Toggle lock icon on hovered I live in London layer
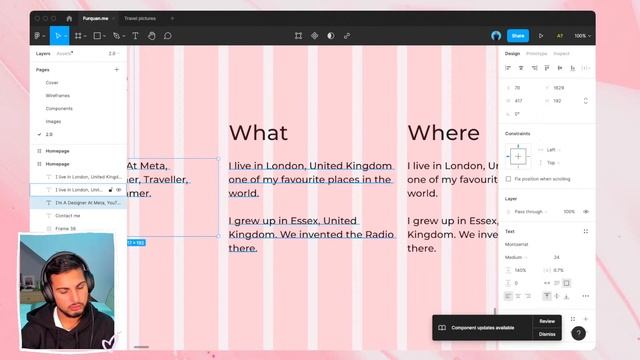The width and height of the screenshot is (640, 360). click(x=110, y=190)
